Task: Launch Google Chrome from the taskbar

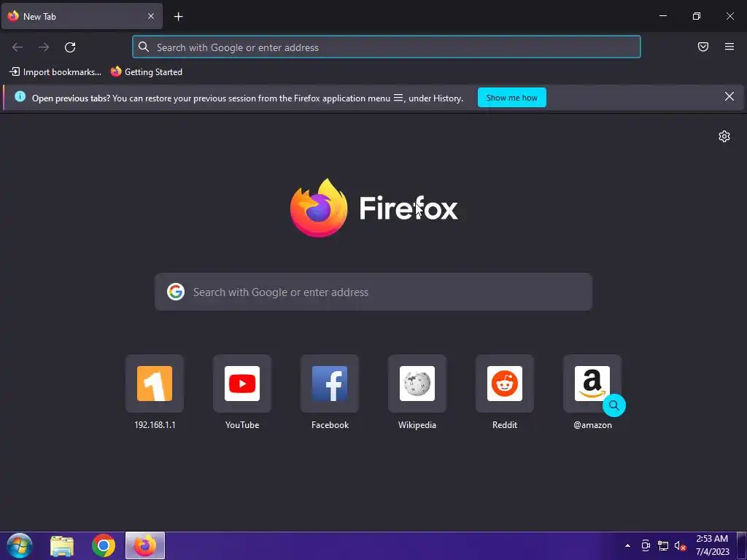Action: 104,545
